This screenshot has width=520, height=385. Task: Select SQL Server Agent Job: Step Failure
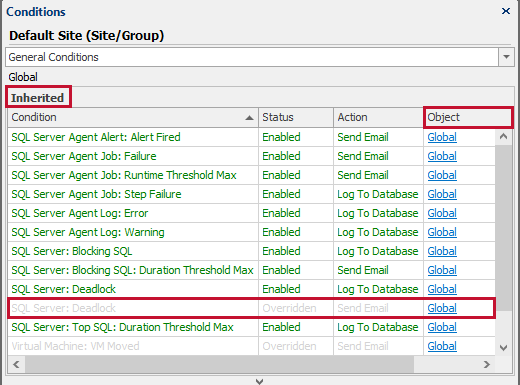[96, 194]
